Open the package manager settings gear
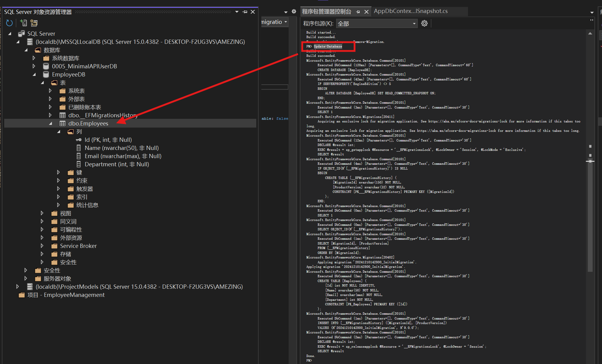 click(x=424, y=23)
